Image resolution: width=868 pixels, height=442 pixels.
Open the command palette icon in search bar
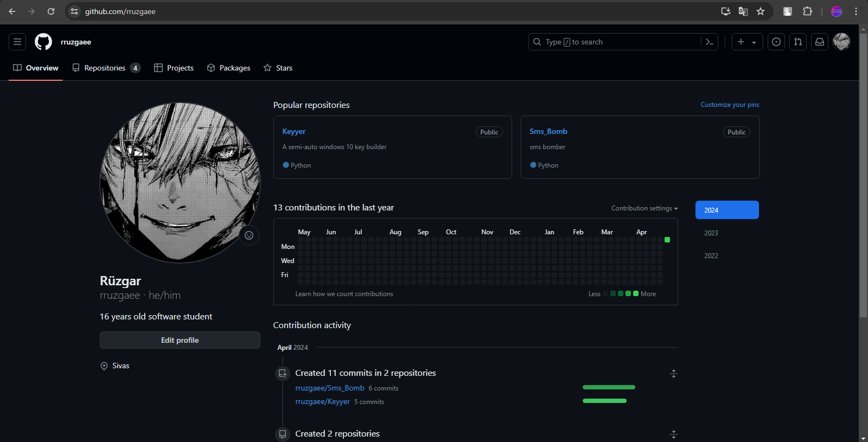click(x=709, y=42)
